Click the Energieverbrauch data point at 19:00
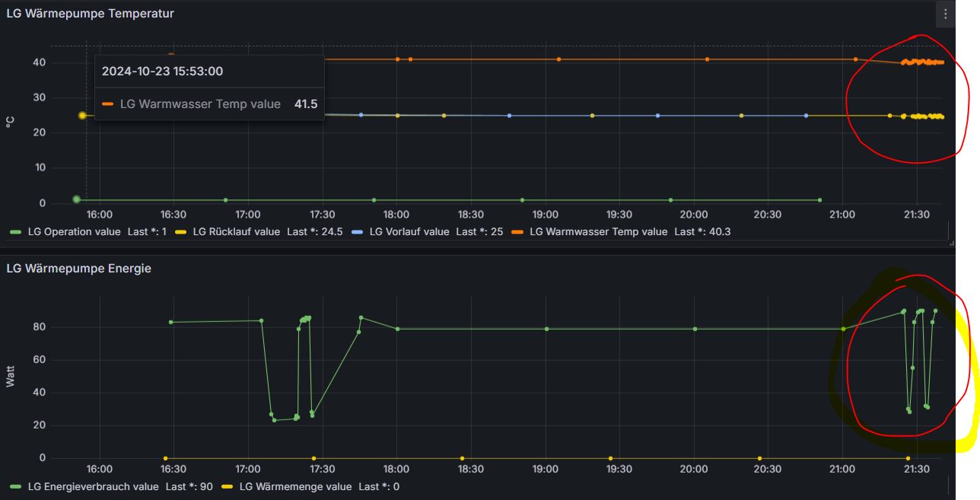Image resolution: width=980 pixels, height=500 pixels. tap(546, 329)
